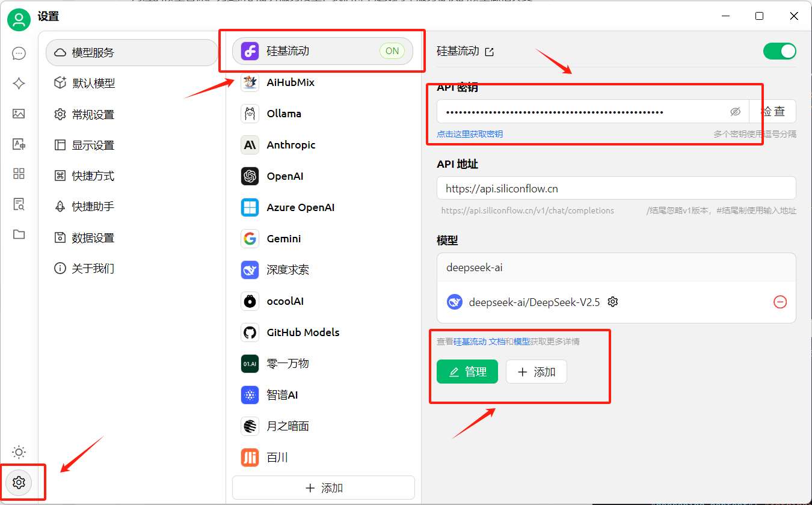The height and width of the screenshot is (505, 812).
Task: Open the user avatar profile
Action: [19, 20]
